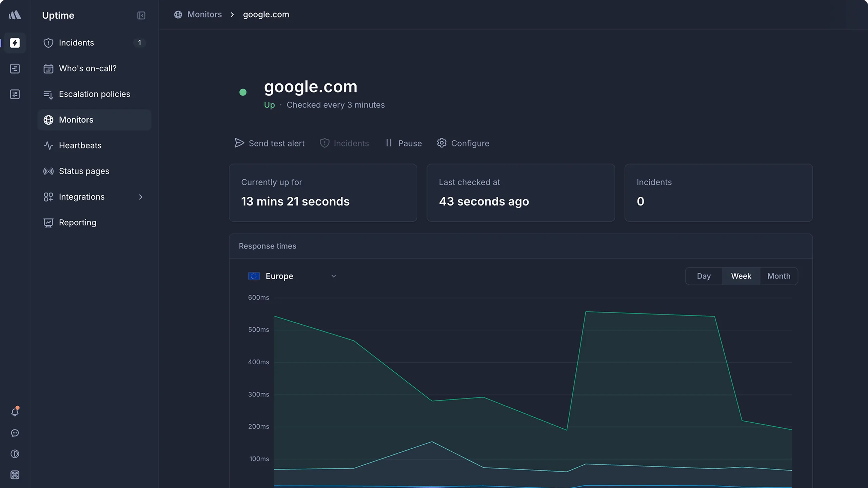The height and width of the screenshot is (488, 868).
Task: Click the google.com breadcrumb item
Action: point(266,15)
